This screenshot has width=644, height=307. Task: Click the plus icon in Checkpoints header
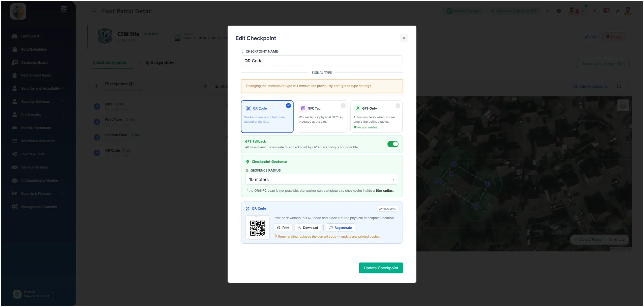tap(205, 86)
